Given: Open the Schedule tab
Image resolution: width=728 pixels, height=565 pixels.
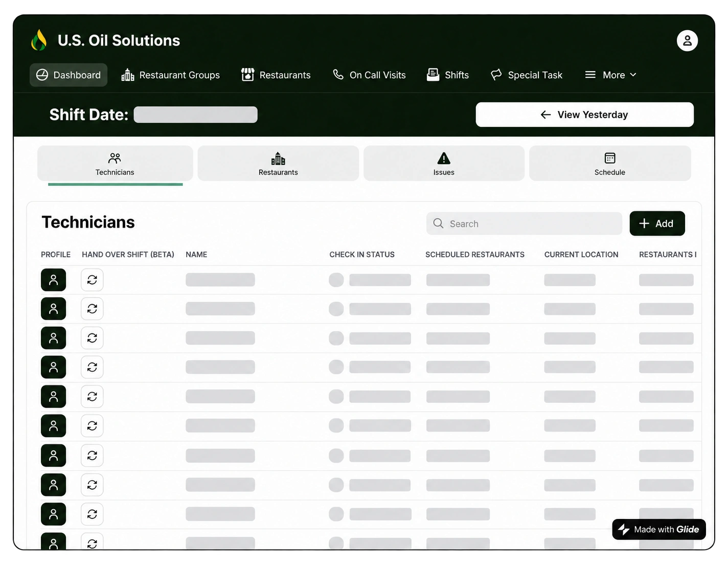Looking at the screenshot, I should click(x=610, y=164).
